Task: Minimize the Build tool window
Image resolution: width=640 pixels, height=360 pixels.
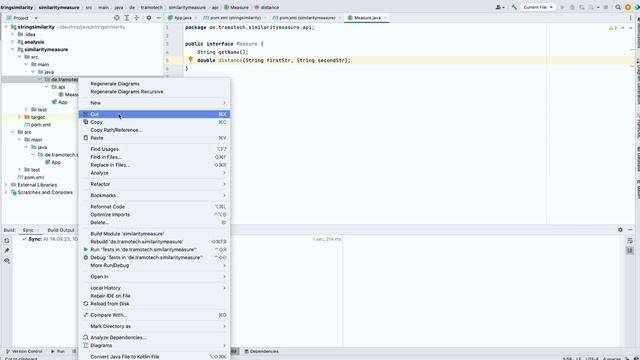Action: click(630, 230)
